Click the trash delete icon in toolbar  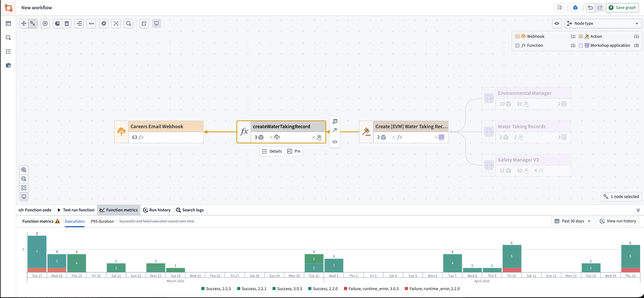coord(67,23)
